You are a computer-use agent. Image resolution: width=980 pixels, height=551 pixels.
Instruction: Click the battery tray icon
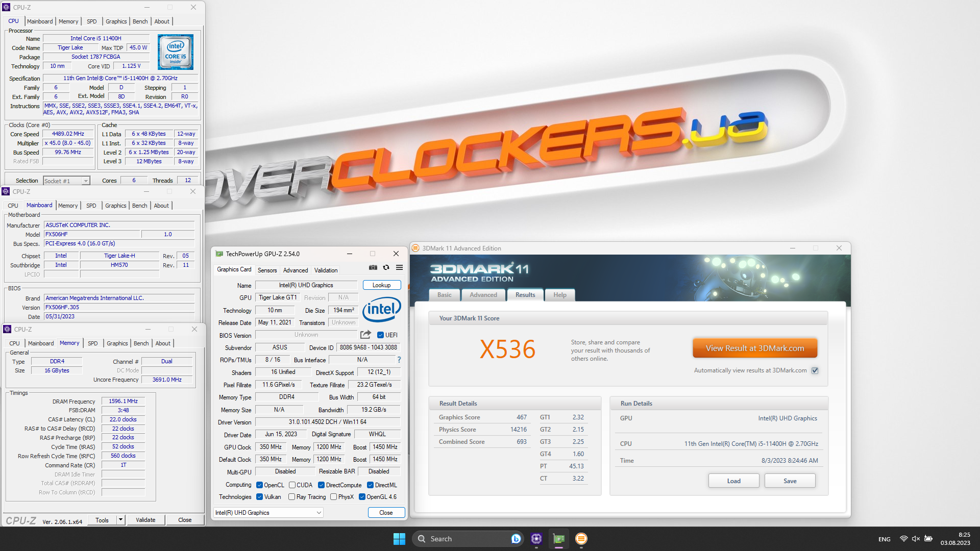(x=928, y=539)
